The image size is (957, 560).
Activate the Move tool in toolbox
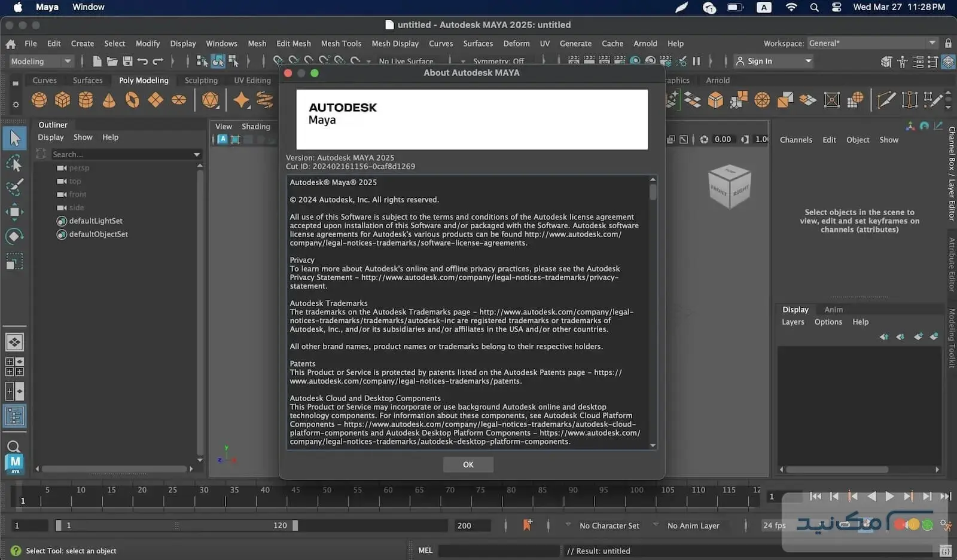14,212
